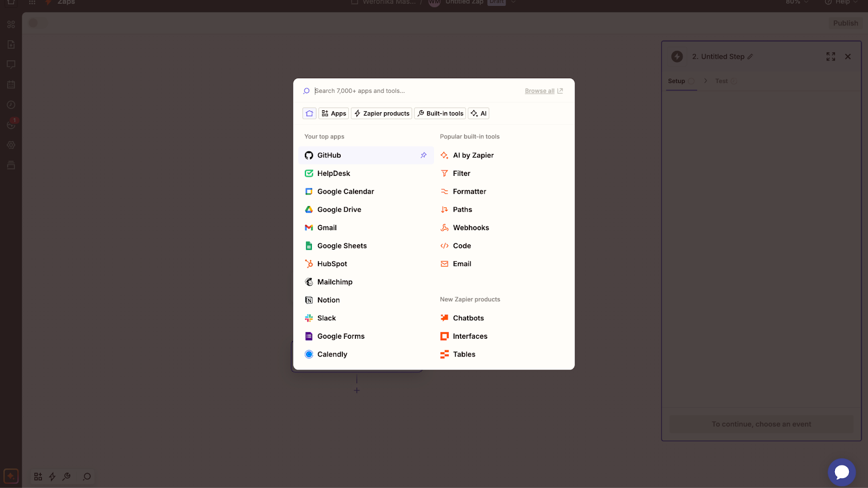Switch to Home category tab

[x=309, y=113]
